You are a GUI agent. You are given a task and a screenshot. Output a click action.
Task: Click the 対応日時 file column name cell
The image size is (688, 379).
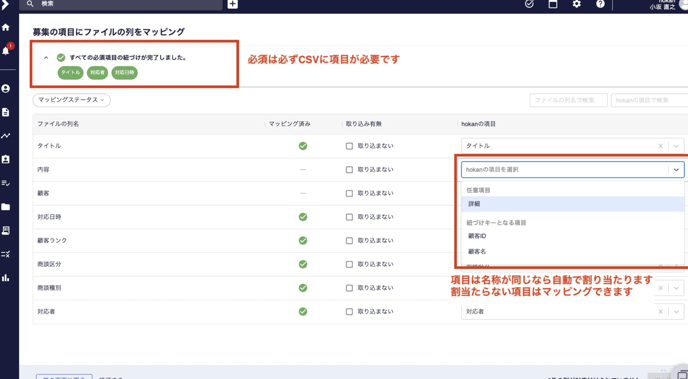pos(49,217)
